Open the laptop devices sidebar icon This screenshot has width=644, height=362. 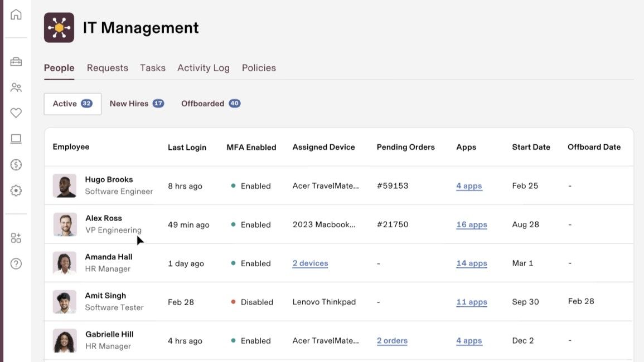pos(16,139)
